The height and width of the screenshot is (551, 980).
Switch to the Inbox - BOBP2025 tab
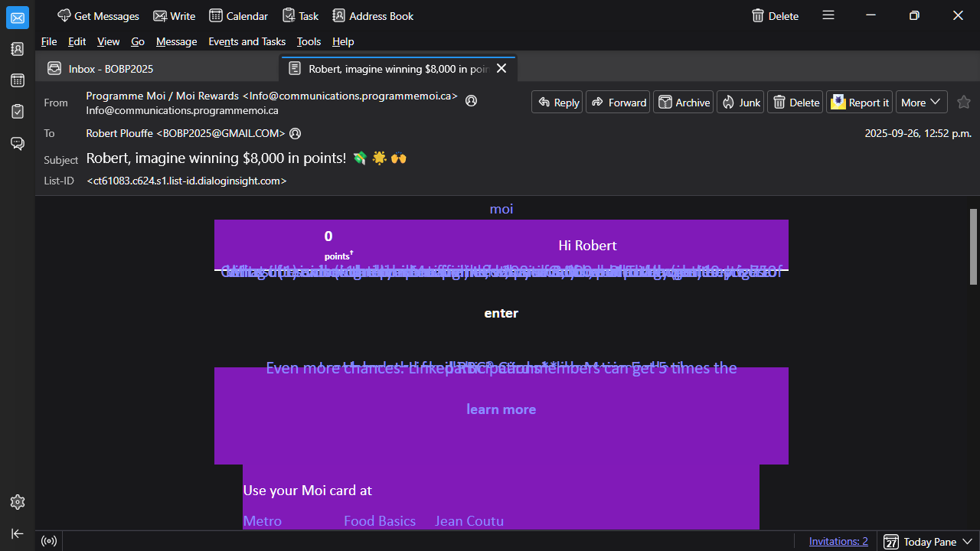pyautogui.click(x=158, y=69)
